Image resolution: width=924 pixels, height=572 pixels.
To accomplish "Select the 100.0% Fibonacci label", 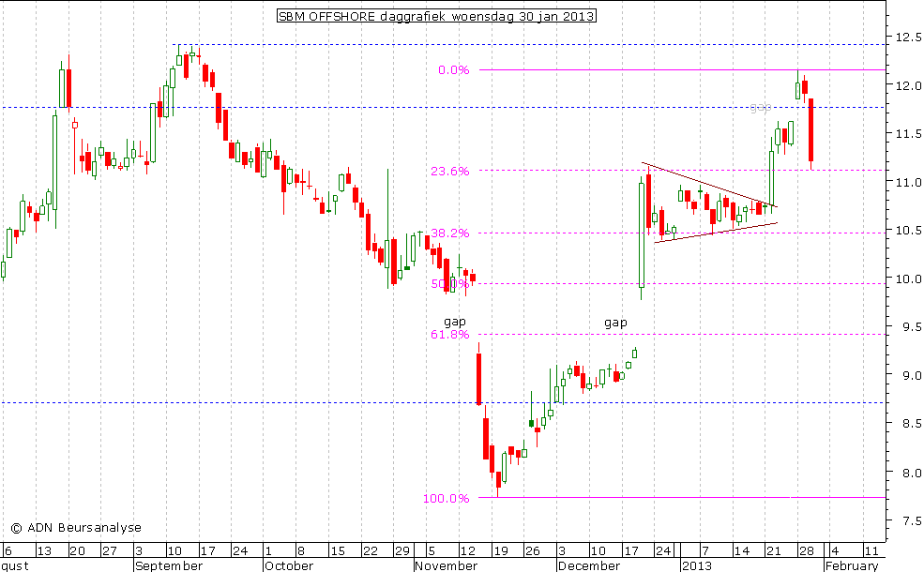I will click(447, 498).
